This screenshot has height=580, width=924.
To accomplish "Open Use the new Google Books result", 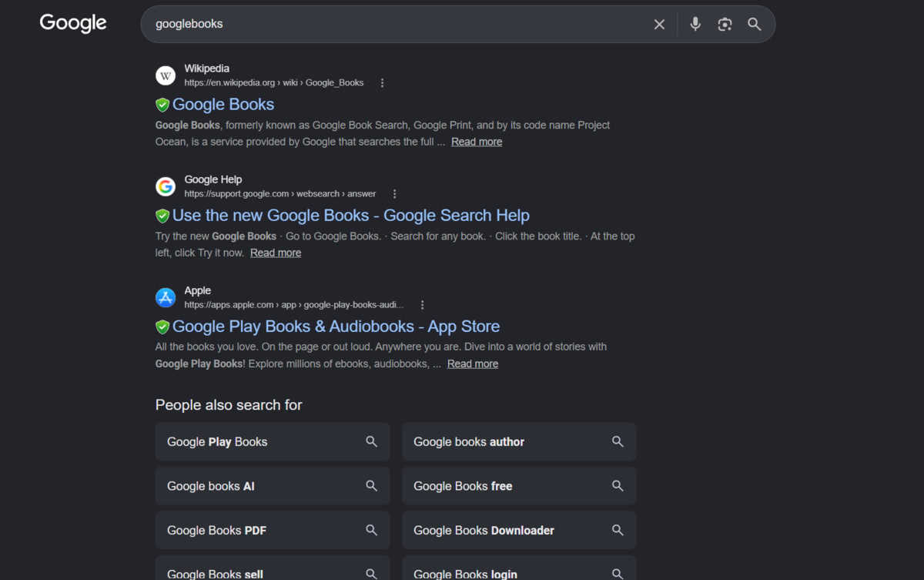I will click(x=351, y=215).
